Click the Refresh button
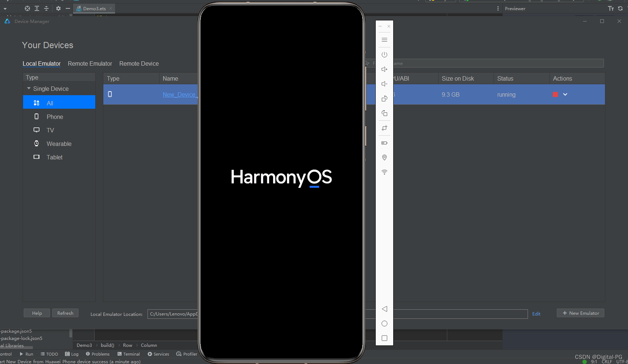The height and width of the screenshot is (364, 628). pyautogui.click(x=65, y=313)
